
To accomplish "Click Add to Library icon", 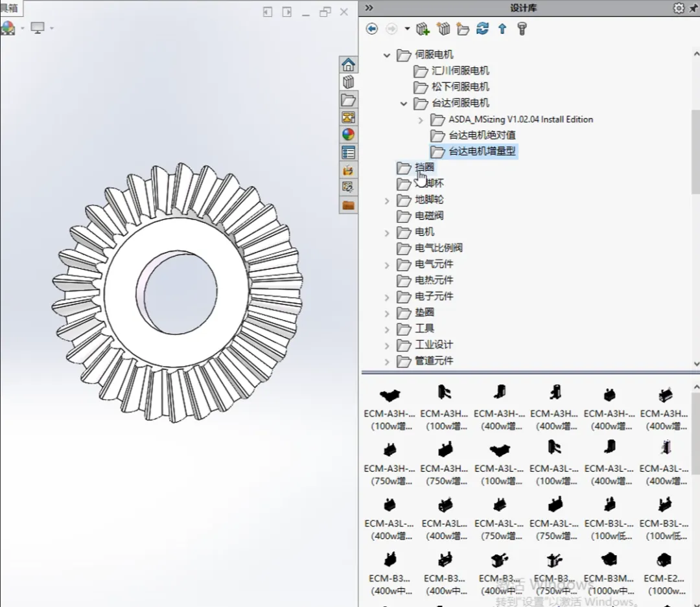I will point(423,29).
